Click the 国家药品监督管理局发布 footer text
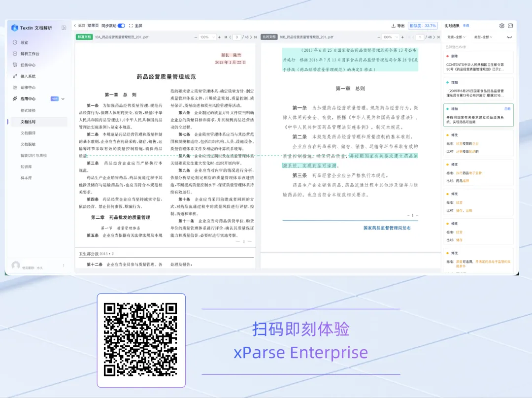The image size is (532, 398). click(387, 228)
